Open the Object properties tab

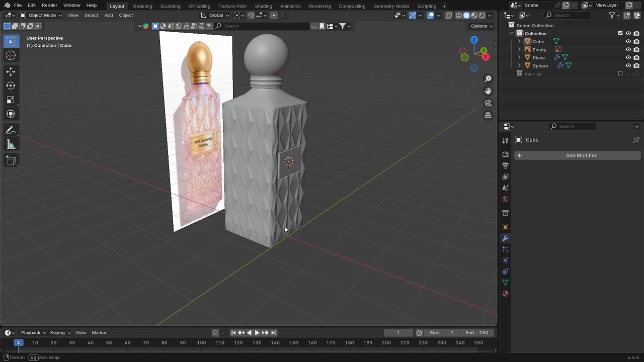[506, 227]
